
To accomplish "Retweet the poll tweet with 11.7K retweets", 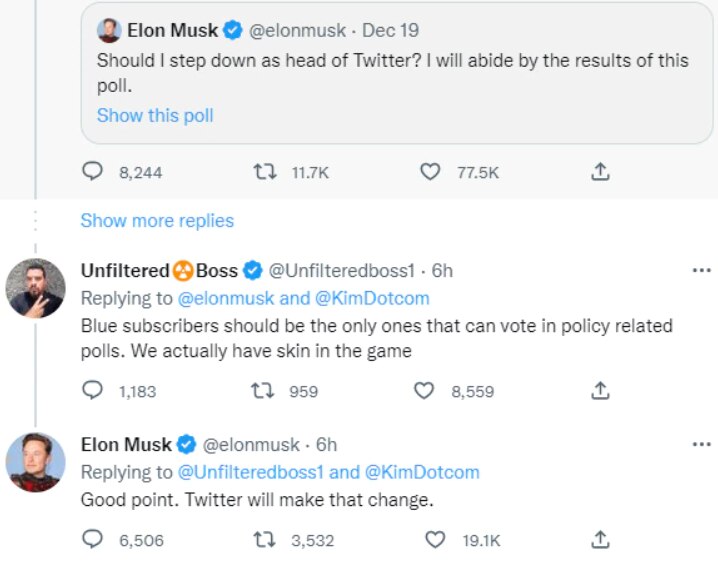I will (264, 172).
